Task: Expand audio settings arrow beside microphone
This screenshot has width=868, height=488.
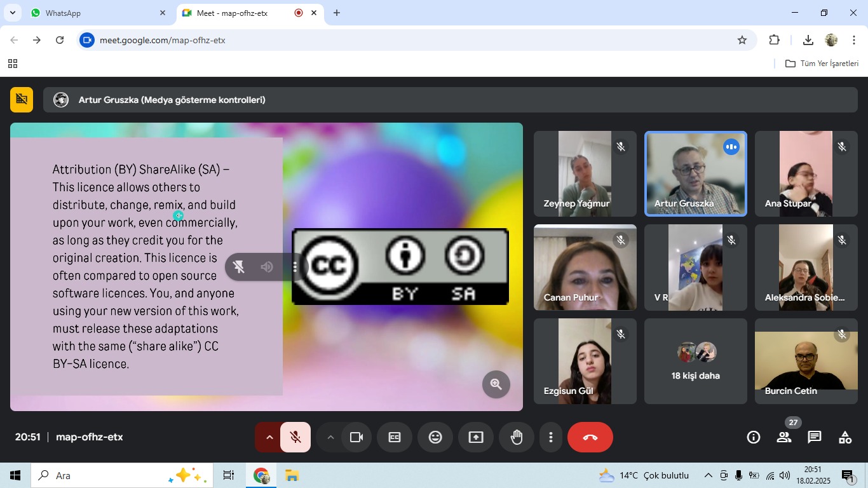Action: (x=269, y=437)
